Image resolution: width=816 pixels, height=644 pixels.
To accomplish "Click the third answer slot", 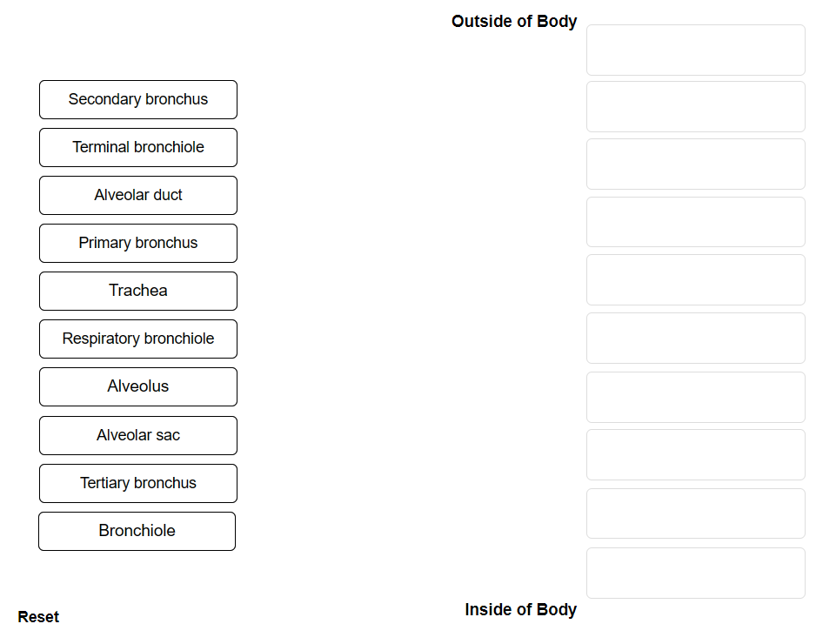I will pos(695,164).
